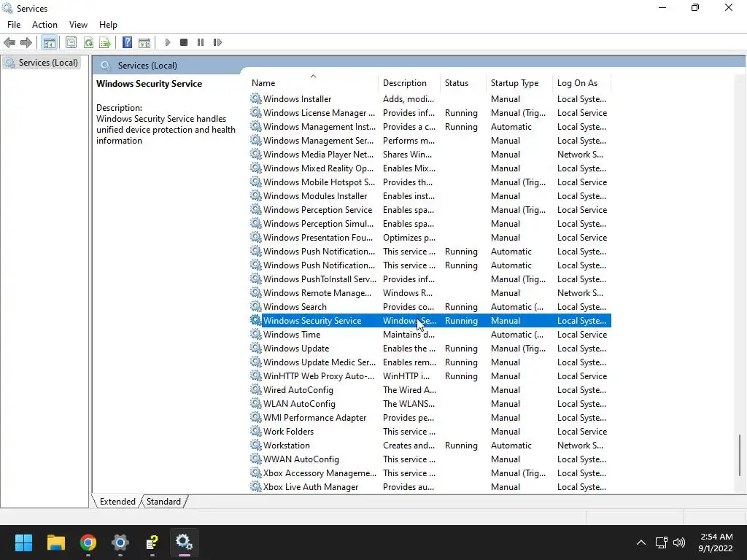747x560 pixels.
Task: Select Services (Local) in the console tree
Action: click(x=47, y=63)
